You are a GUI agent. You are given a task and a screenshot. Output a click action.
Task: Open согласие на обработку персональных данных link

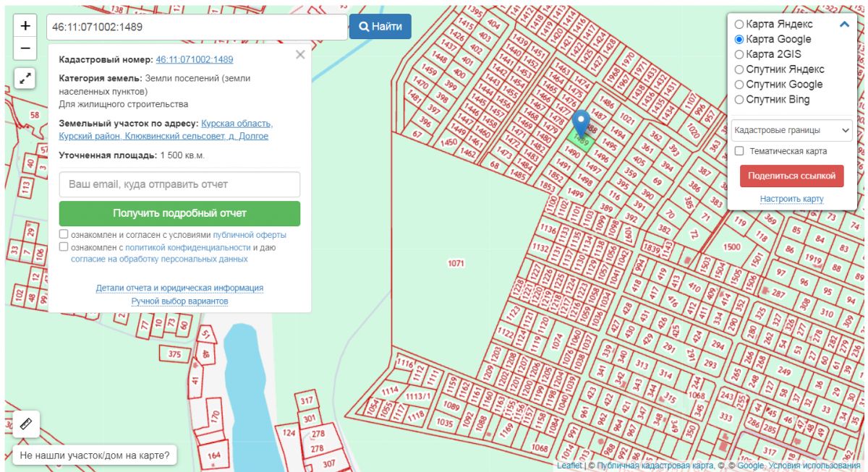[159, 259]
